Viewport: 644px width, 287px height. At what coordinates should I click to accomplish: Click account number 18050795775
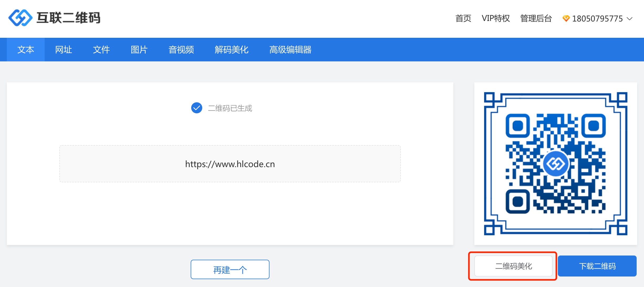598,19
